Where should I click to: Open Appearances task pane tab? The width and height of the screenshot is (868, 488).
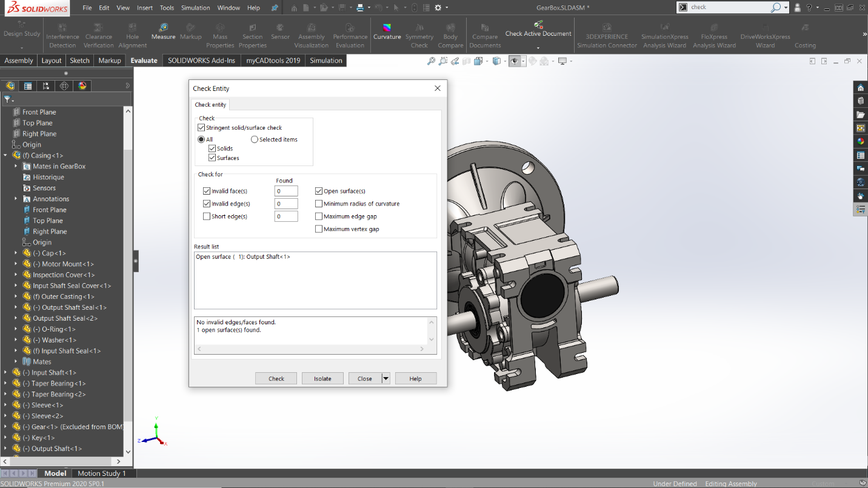click(x=861, y=141)
